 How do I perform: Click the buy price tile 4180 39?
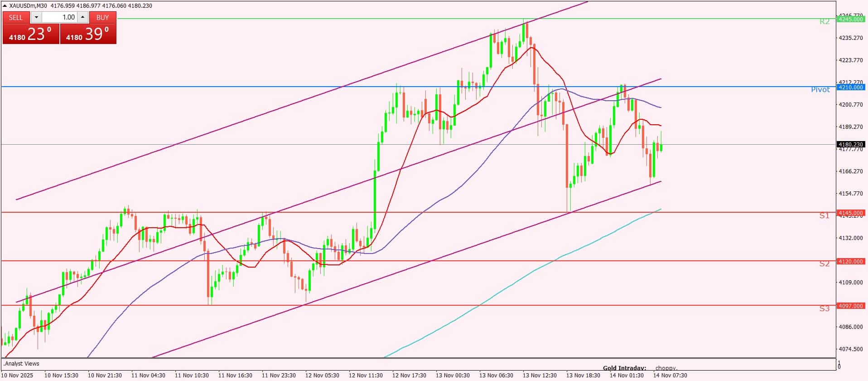pyautogui.click(x=88, y=34)
